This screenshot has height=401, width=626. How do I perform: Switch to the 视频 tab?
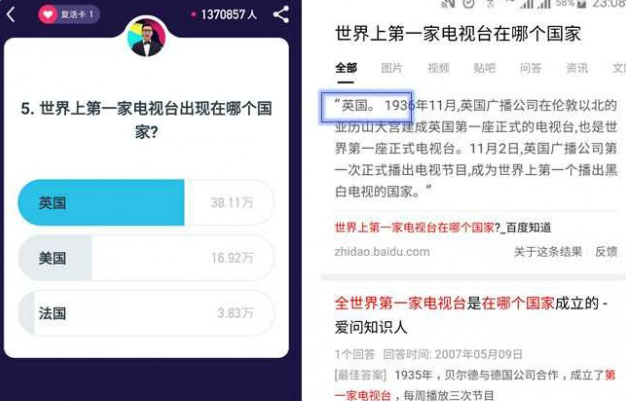(438, 68)
